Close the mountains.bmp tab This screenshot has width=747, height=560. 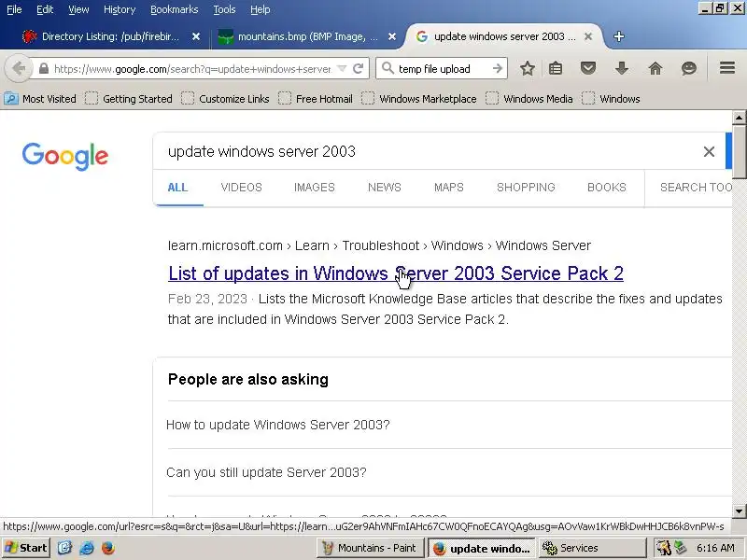tap(391, 36)
